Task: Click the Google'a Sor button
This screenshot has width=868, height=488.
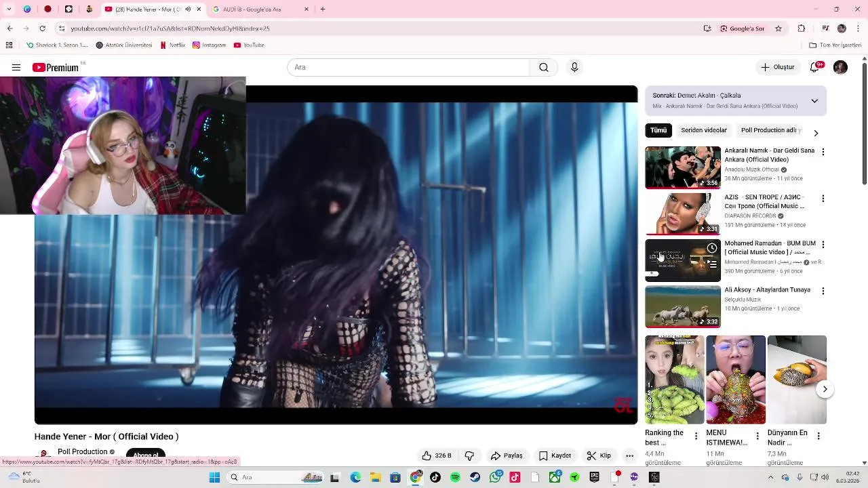Action: (743, 28)
